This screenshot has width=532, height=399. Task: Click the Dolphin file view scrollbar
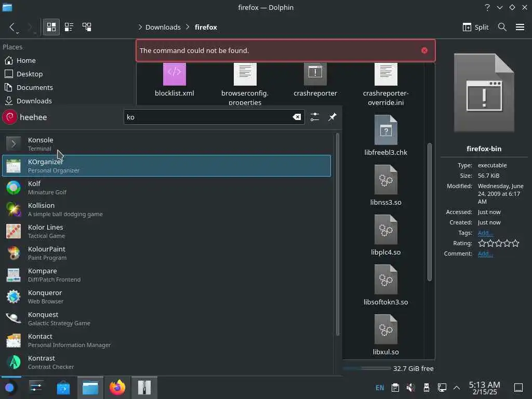(x=430, y=212)
